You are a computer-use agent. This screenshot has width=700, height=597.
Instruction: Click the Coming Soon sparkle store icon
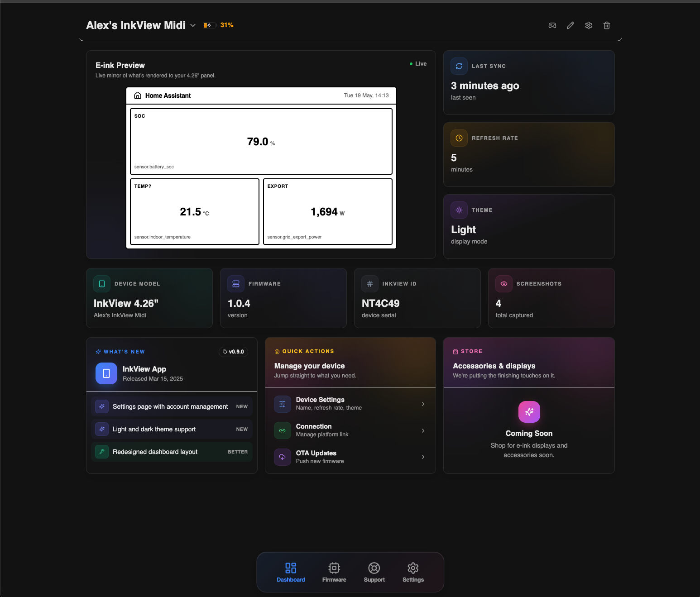[x=529, y=412]
